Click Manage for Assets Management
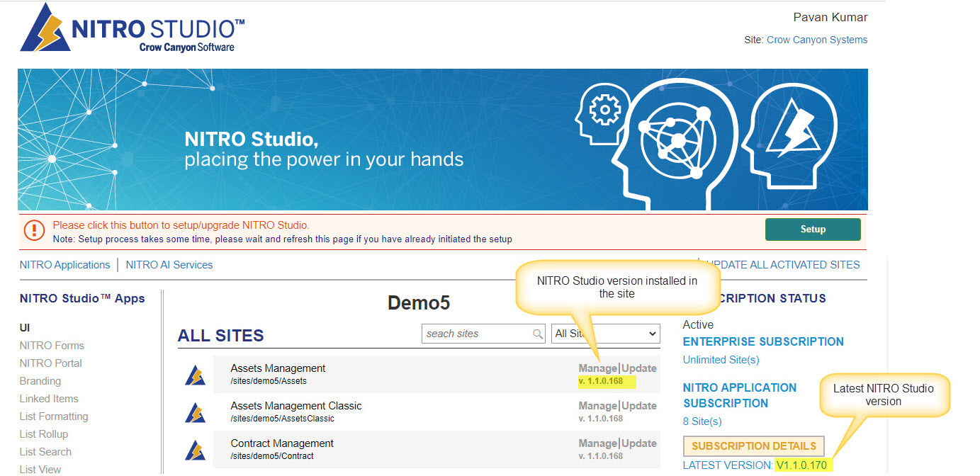The image size is (980, 476). (598, 368)
